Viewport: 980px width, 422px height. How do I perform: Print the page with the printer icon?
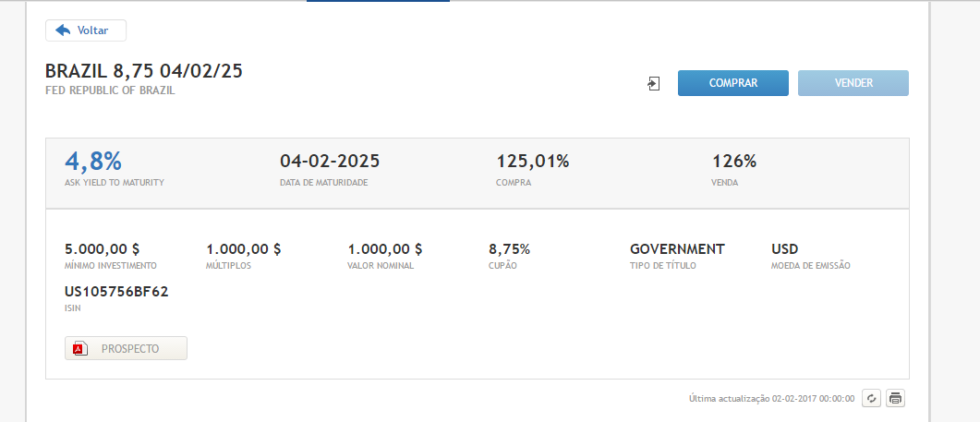click(896, 398)
